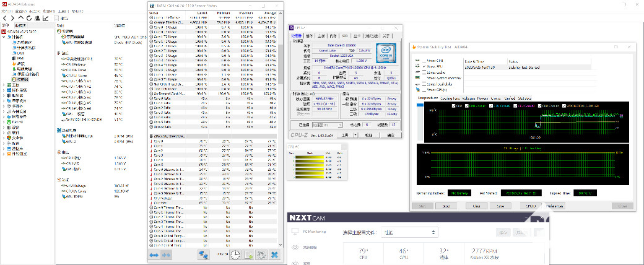
Task: Enable Stress CPU checkbox
Action: [x=424, y=61]
